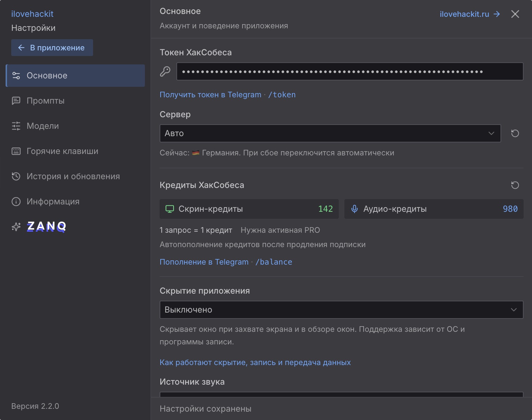Click the sliders icon next to Основное
Viewport: 532px width, 420px height.
pos(16,76)
